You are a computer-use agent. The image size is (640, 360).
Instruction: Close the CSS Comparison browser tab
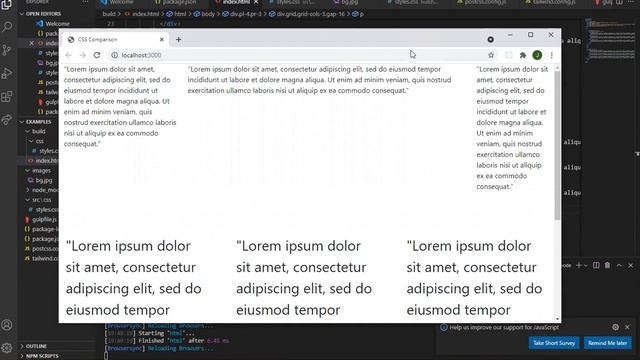tap(162, 40)
